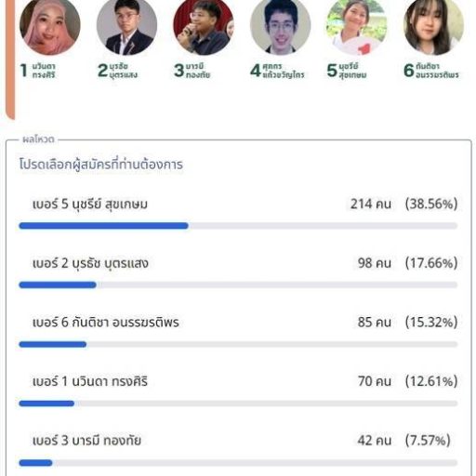Click the 38.56% result progress bar
Image resolution: width=476 pixels, height=476 pixels.
238,226
